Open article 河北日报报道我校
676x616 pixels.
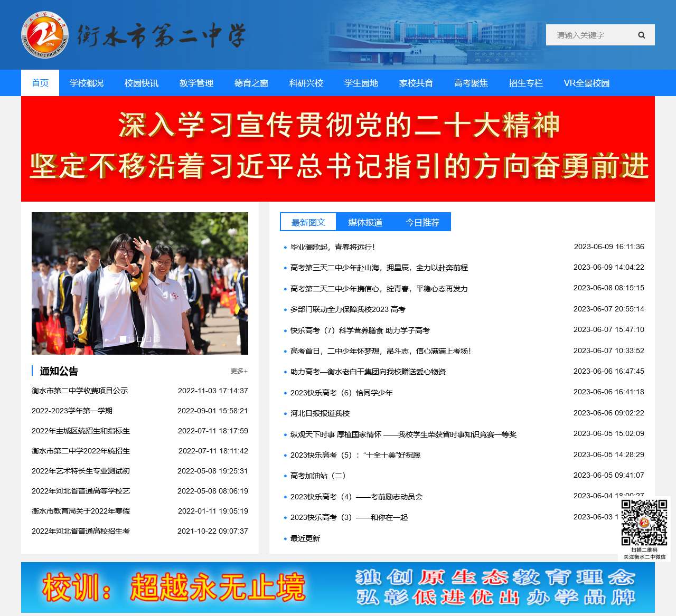320,413
